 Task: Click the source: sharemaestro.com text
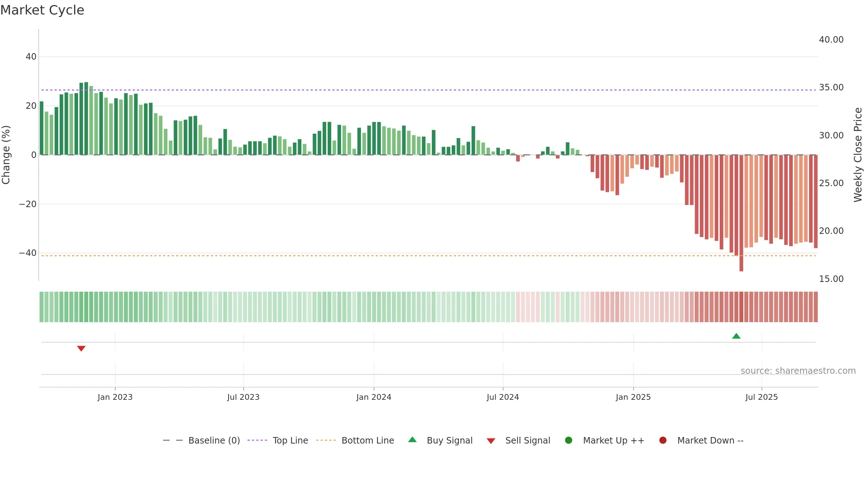[798, 371]
